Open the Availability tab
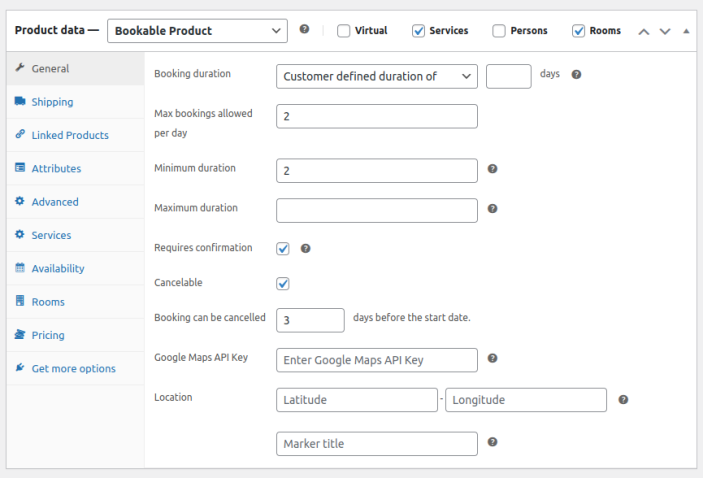This screenshot has width=703, height=478. tap(58, 268)
